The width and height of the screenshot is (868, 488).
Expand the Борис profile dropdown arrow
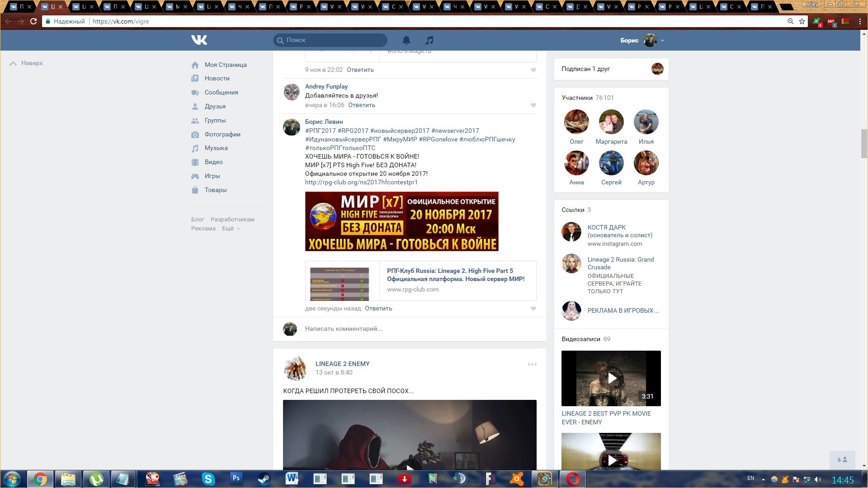pyautogui.click(x=662, y=41)
